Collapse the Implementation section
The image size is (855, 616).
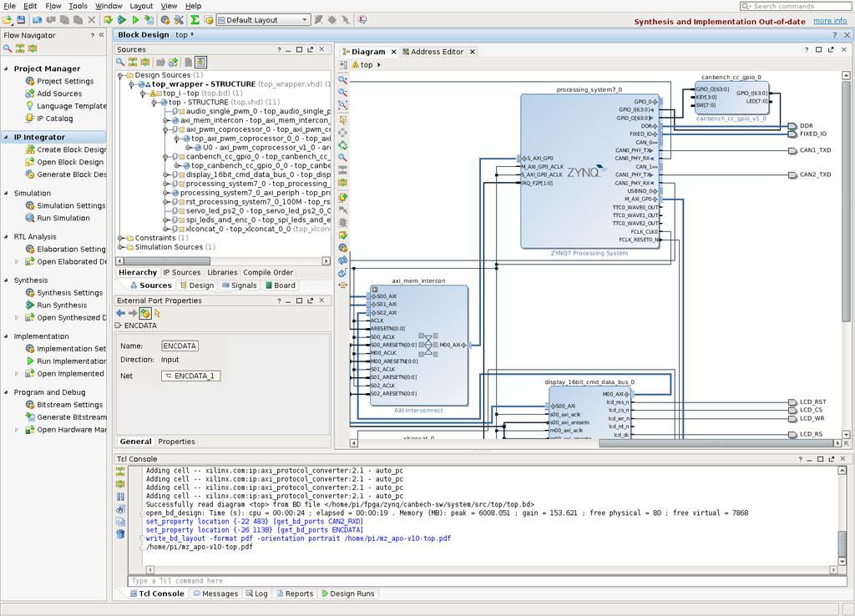pyautogui.click(x=6, y=336)
